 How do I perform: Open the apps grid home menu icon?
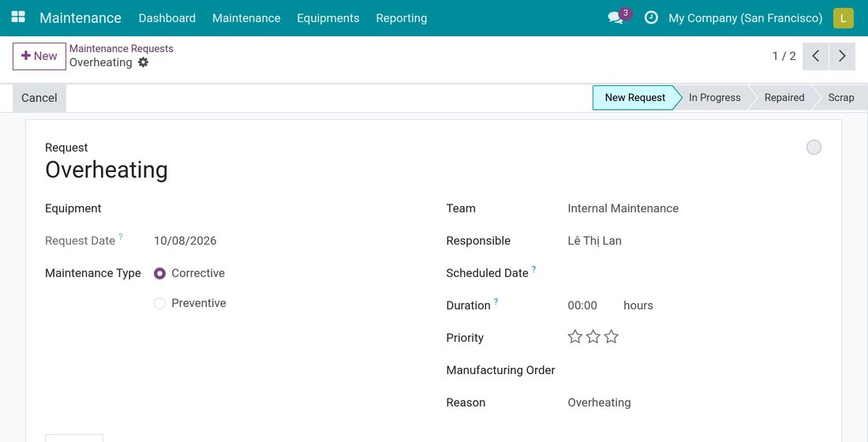click(18, 17)
